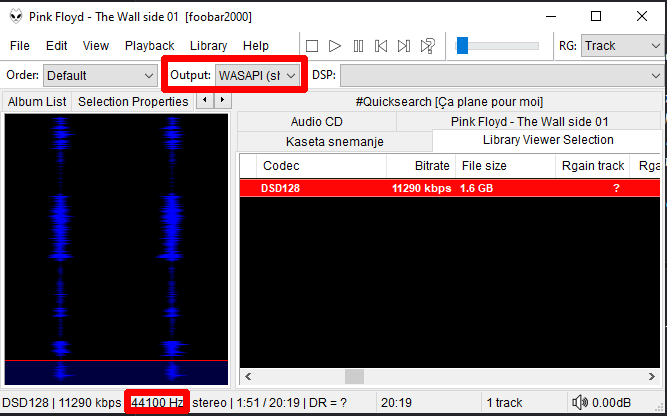The height and width of the screenshot is (416, 667).
Task: Click the right tab scroll arrow
Action: click(x=222, y=100)
